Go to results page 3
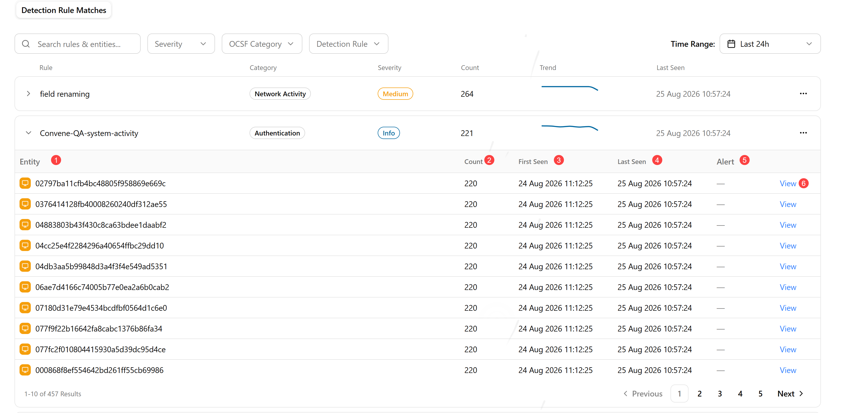Viewport: 868px width, 413px height. (x=720, y=393)
